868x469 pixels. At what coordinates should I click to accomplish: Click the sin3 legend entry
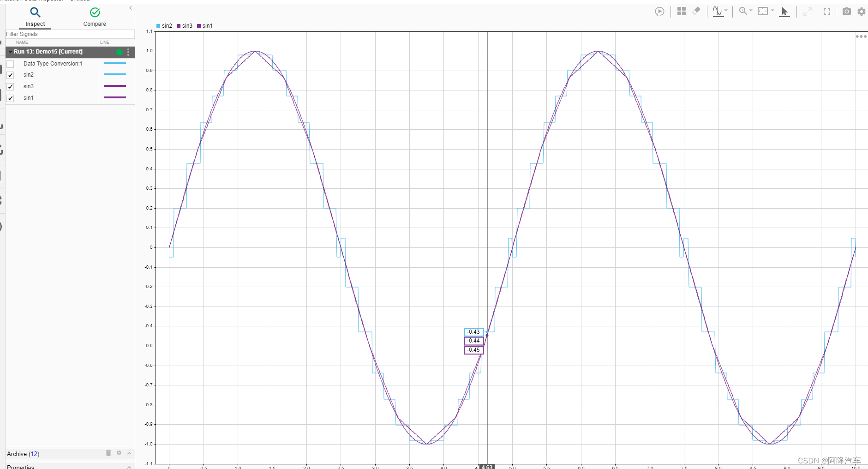pos(185,26)
